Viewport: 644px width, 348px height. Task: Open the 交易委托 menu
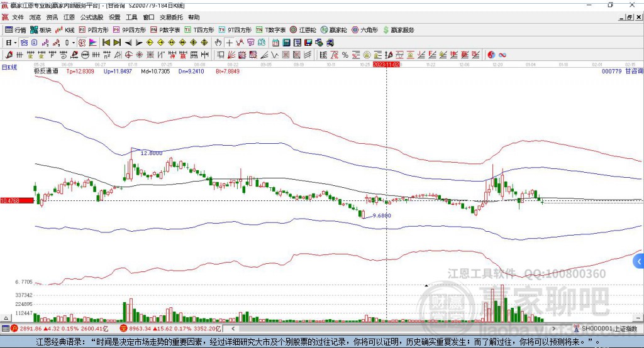point(171,17)
